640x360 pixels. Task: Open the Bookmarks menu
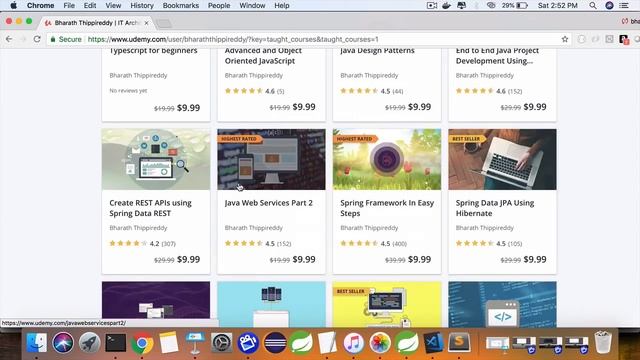pos(181,5)
